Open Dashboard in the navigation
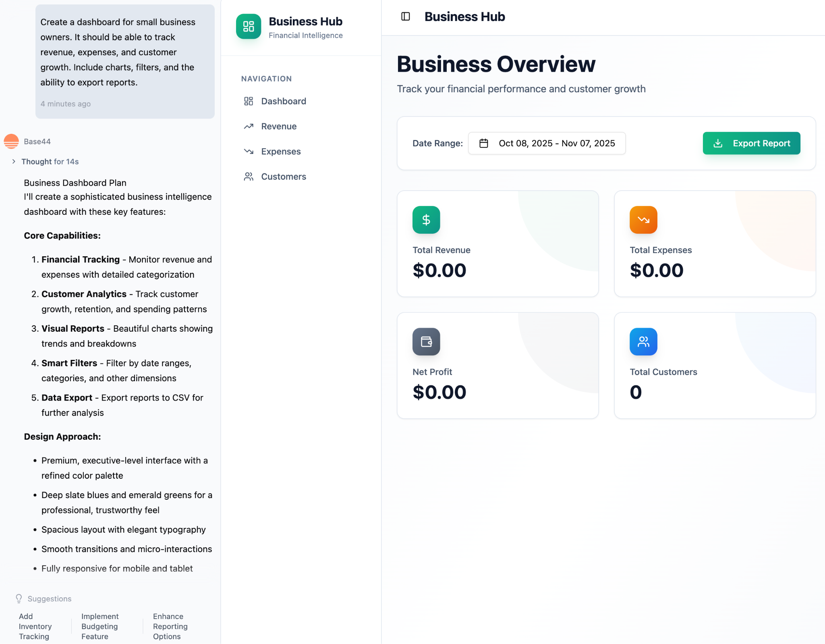Image resolution: width=825 pixels, height=644 pixels. coord(283,101)
